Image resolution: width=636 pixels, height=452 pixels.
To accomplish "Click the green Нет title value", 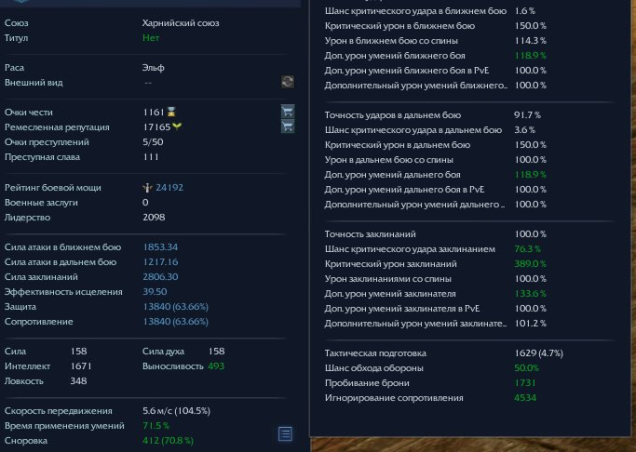I will (x=150, y=37).
